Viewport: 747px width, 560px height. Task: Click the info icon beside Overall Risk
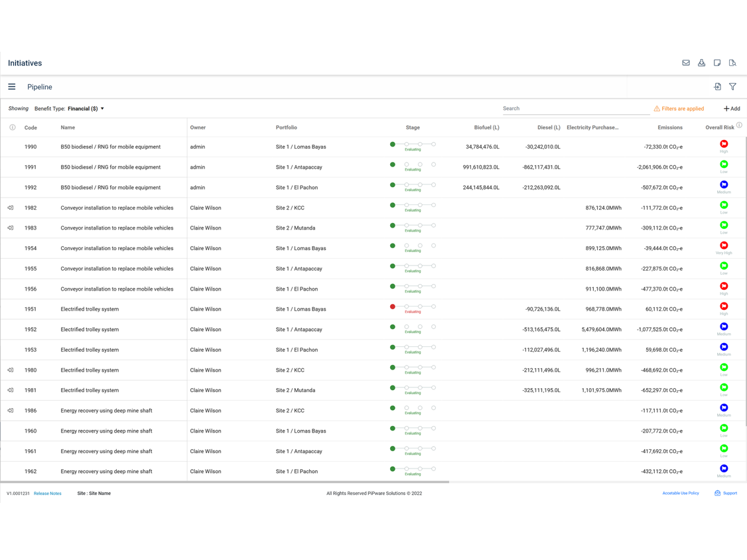pos(739,125)
